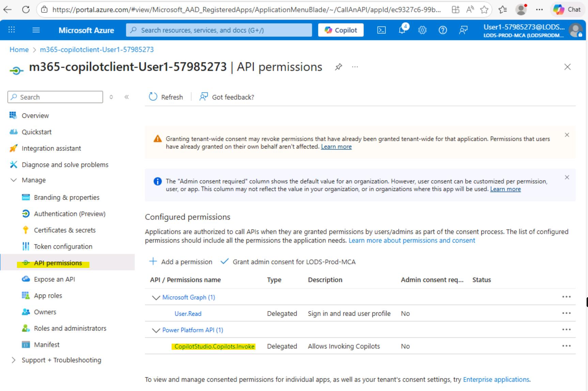Viewport: 588px width, 391px height.
Task: Collapse the sidebar with double-chevron icon
Action: [127, 97]
